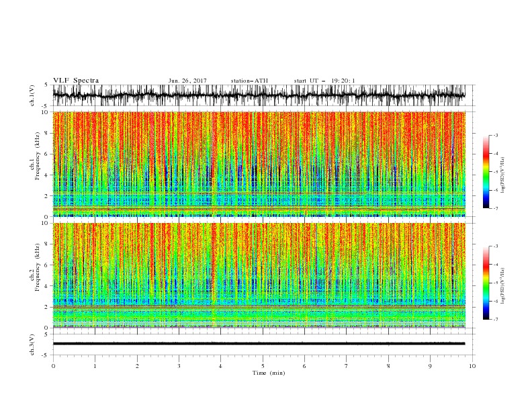
Task: Select the date text "Jun. 26, 2017"
Action: pyautogui.click(x=187, y=81)
